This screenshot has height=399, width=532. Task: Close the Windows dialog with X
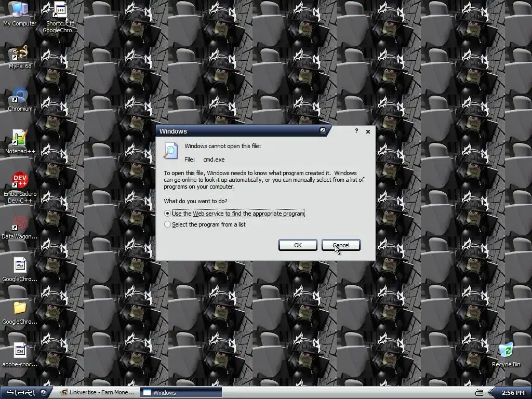(368, 131)
